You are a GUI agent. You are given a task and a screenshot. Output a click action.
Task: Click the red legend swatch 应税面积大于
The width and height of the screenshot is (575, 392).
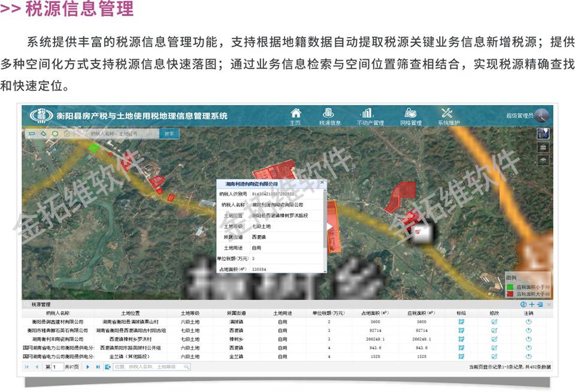[510, 294]
